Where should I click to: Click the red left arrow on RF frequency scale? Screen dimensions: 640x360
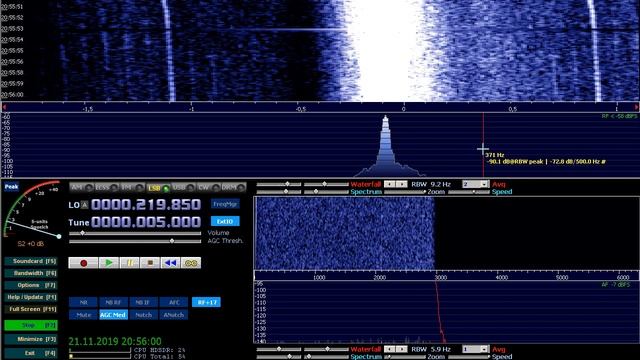pyautogui.click(x=4, y=107)
